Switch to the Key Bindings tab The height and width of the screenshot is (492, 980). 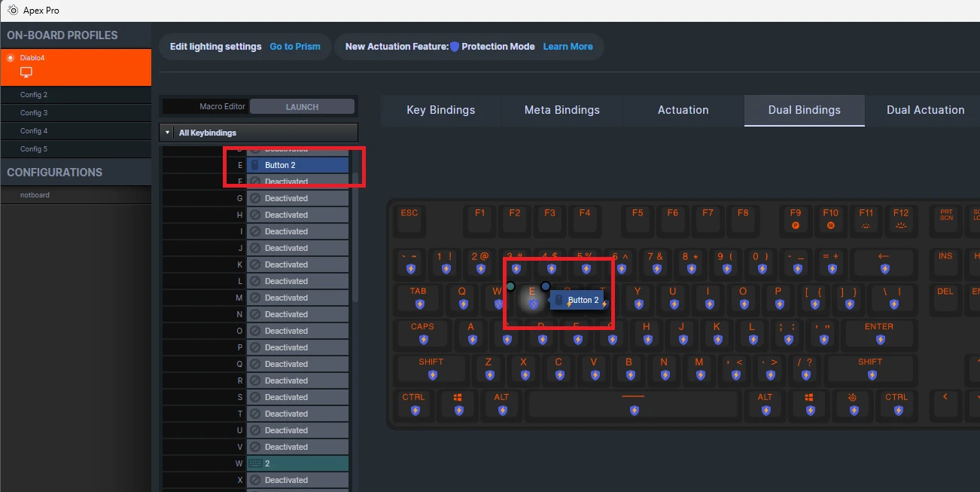point(441,110)
